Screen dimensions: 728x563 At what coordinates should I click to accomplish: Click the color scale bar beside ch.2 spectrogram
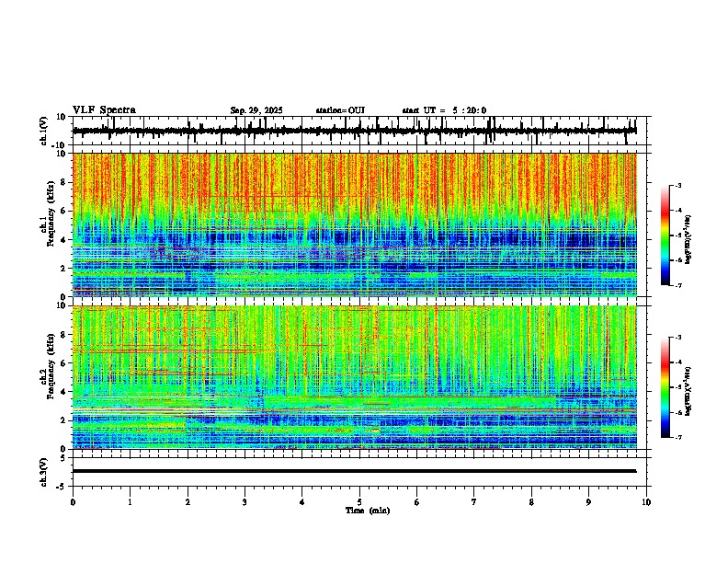(665, 387)
